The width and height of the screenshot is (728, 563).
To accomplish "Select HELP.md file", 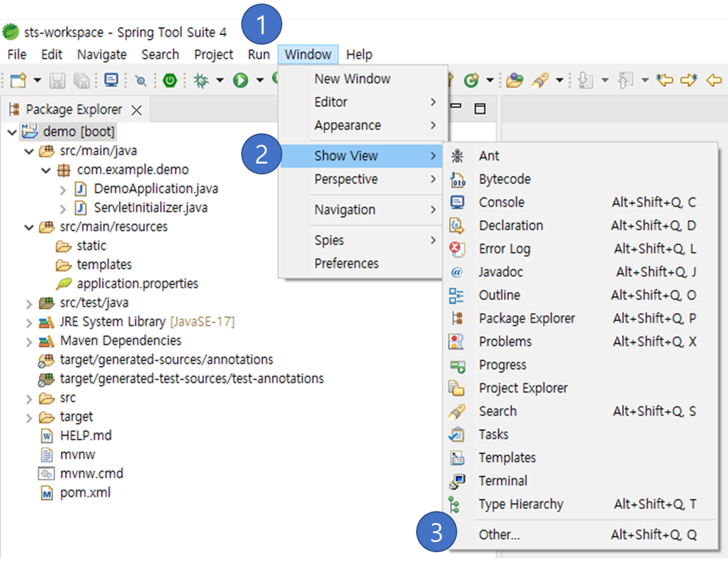I will pos(86,435).
